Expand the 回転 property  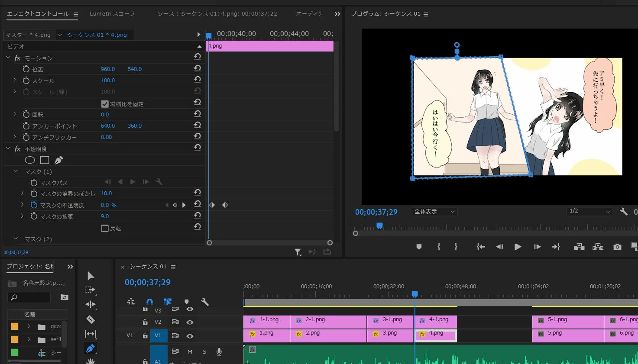coord(15,114)
